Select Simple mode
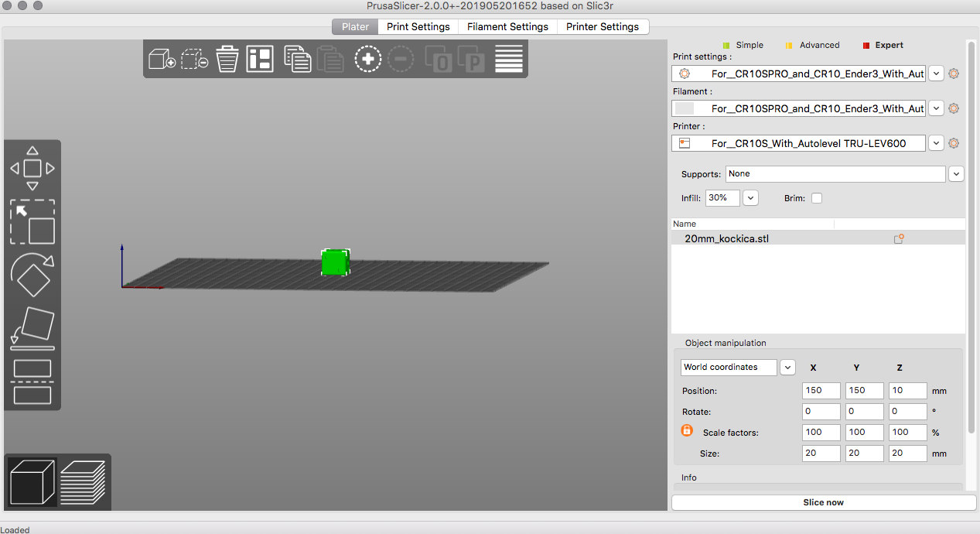The image size is (980, 534). (x=743, y=45)
